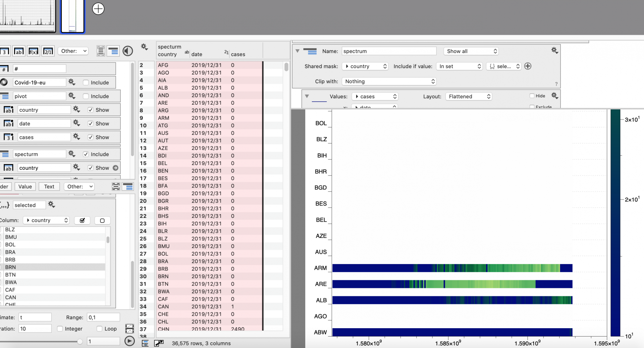Add an f(x) expression column
Screen dimensions: 644x348
pyautogui.click(x=34, y=51)
